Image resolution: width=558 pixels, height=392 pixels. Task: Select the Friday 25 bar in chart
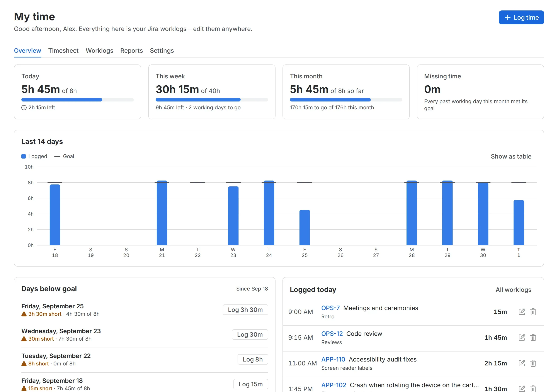click(305, 228)
